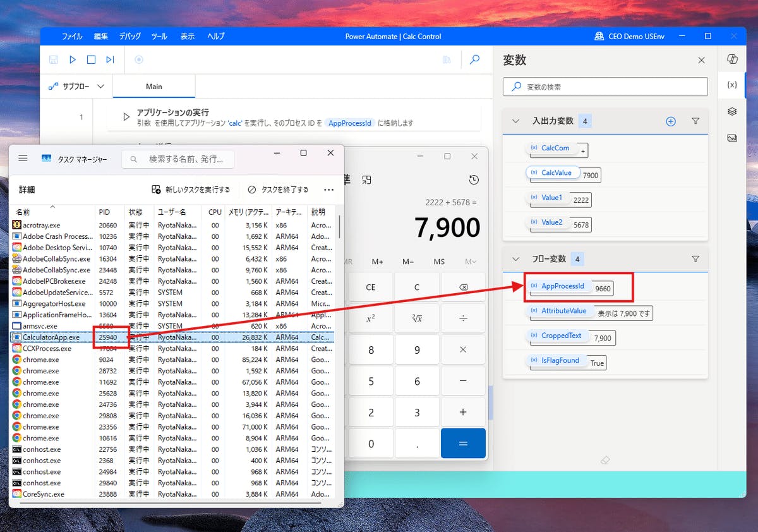
Task: Click the eraser icon below the variables panel
Action: [x=605, y=461]
